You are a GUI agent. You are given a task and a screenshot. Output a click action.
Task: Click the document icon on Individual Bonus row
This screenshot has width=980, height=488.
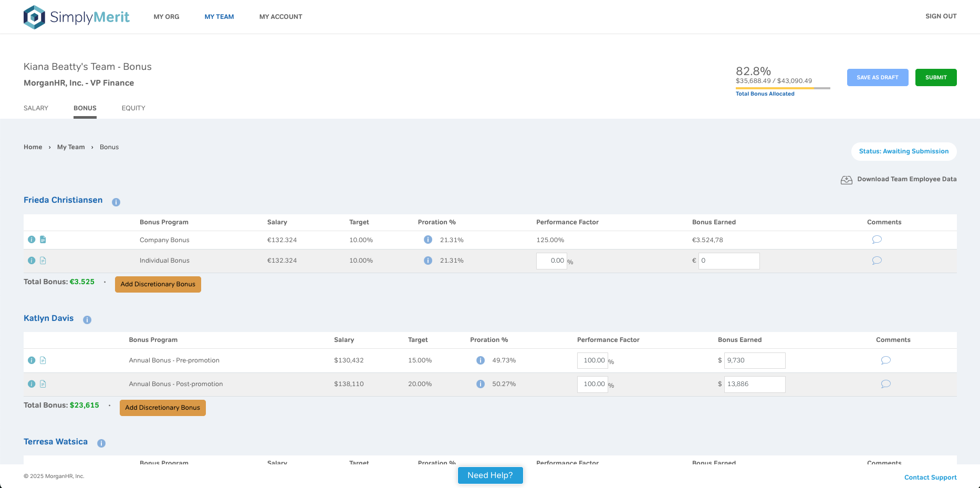coord(43,260)
